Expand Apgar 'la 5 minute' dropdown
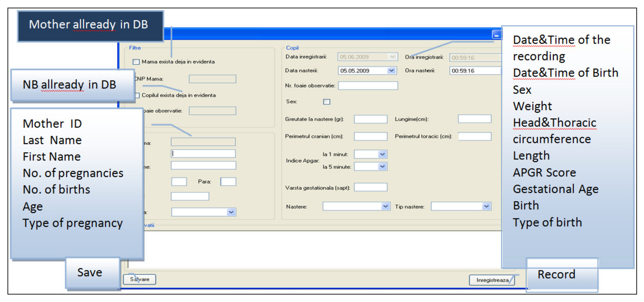Image resolution: width=644 pixels, height=302 pixels. click(382, 166)
